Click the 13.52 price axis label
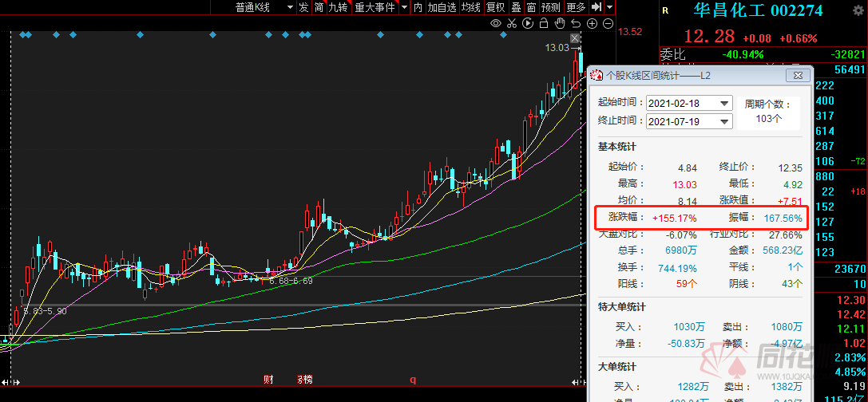Image resolution: width=868 pixels, height=402 pixels. (630, 32)
